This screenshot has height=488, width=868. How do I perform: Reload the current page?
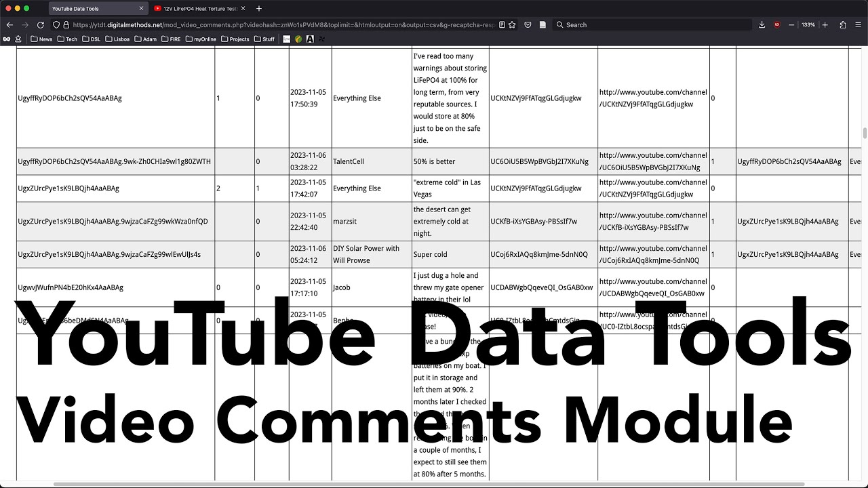pos(41,24)
